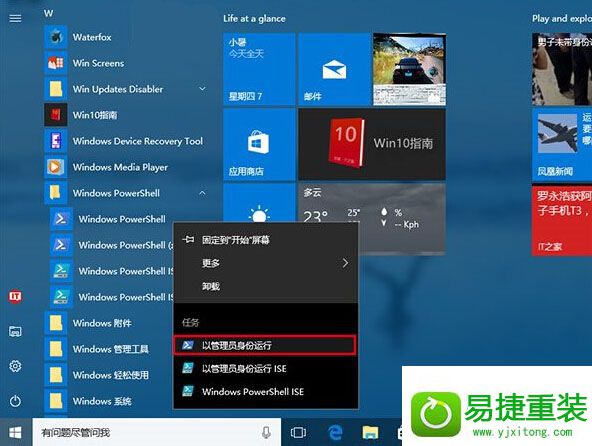
Task: Click the Windows Media Player icon
Action: [x=56, y=167]
